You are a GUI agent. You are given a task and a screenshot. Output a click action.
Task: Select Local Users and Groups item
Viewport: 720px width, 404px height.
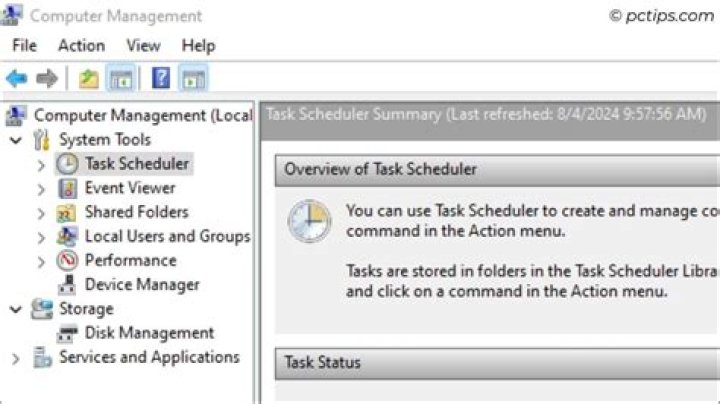[x=167, y=236]
